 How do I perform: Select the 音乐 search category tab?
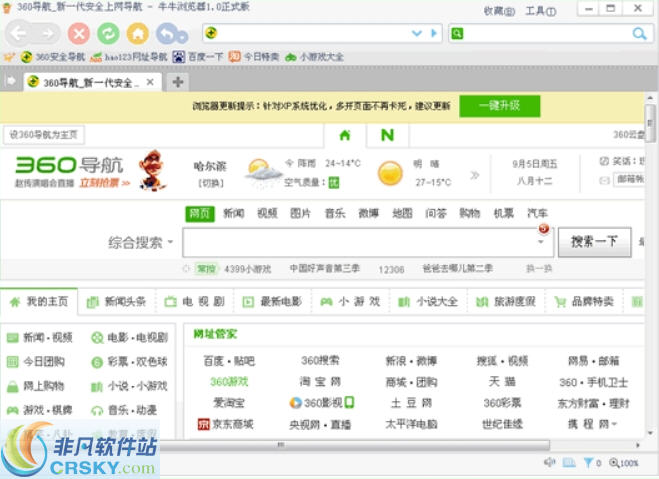pyautogui.click(x=335, y=213)
